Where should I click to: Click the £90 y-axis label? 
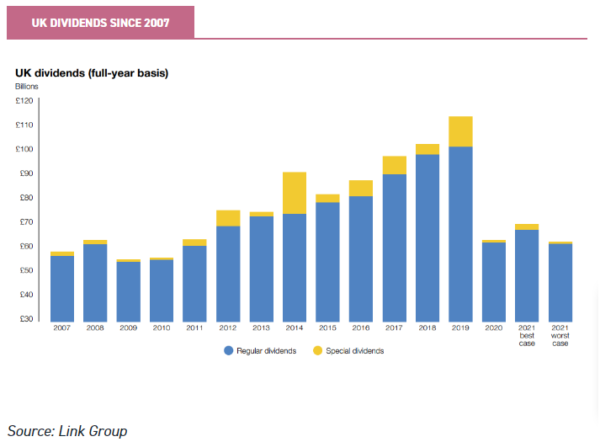26,173
